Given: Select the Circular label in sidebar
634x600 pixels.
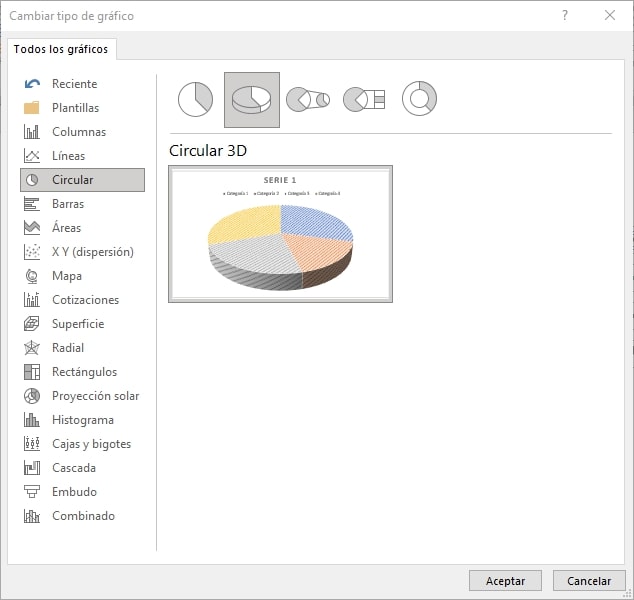Looking at the screenshot, I should pyautogui.click(x=73, y=180).
